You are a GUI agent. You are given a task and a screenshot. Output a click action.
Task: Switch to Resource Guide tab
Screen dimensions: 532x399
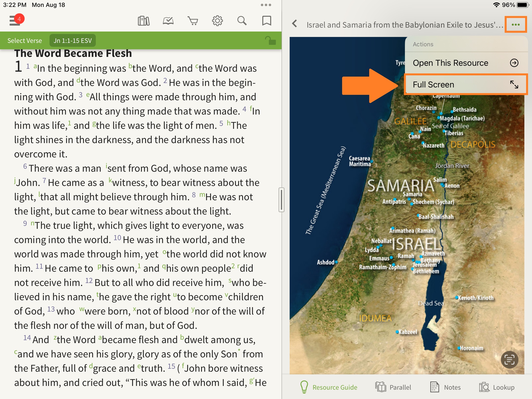(329, 387)
